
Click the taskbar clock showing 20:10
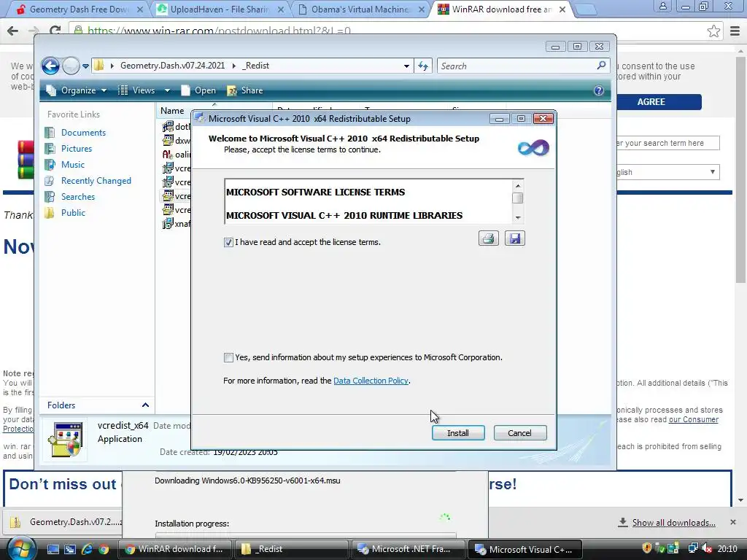(727, 548)
